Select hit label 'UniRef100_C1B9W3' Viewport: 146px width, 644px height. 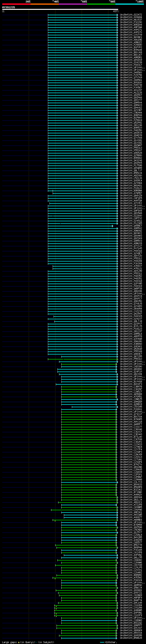tap(131, 620)
